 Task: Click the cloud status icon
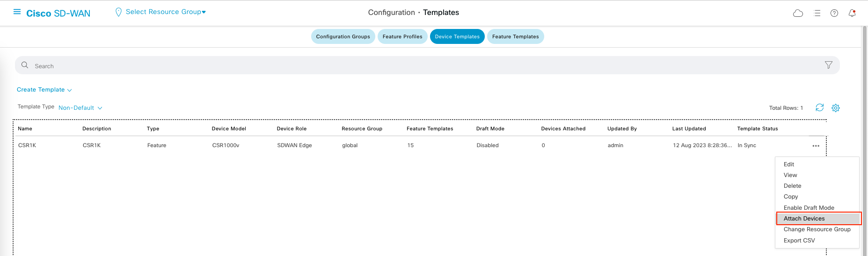(x=798, y=13)
